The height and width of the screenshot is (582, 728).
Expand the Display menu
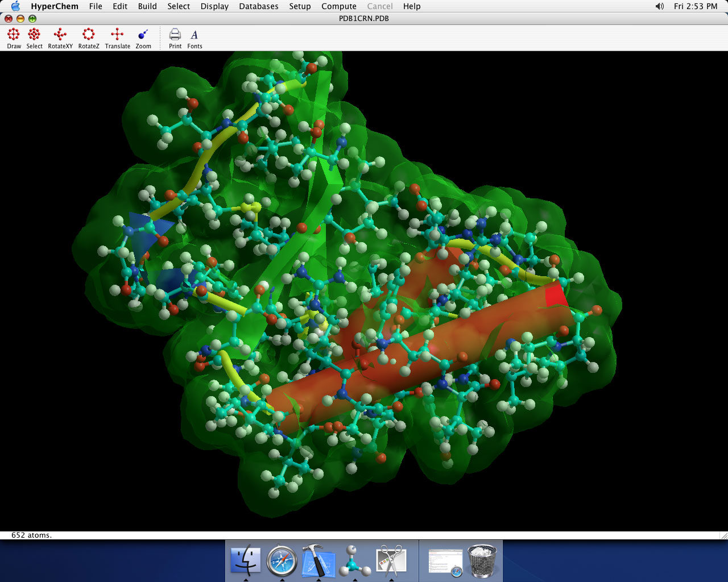[x=214, y=6]
